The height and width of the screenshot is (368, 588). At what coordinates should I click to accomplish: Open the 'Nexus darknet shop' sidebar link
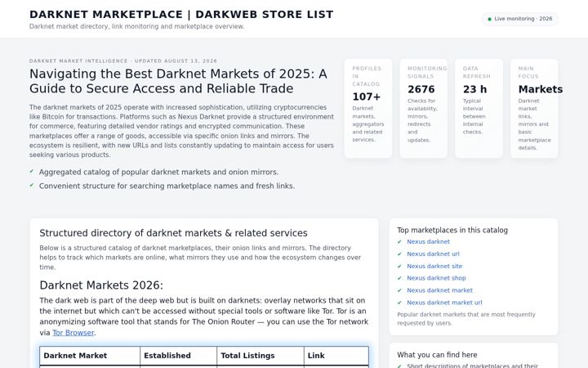(436, 278)
